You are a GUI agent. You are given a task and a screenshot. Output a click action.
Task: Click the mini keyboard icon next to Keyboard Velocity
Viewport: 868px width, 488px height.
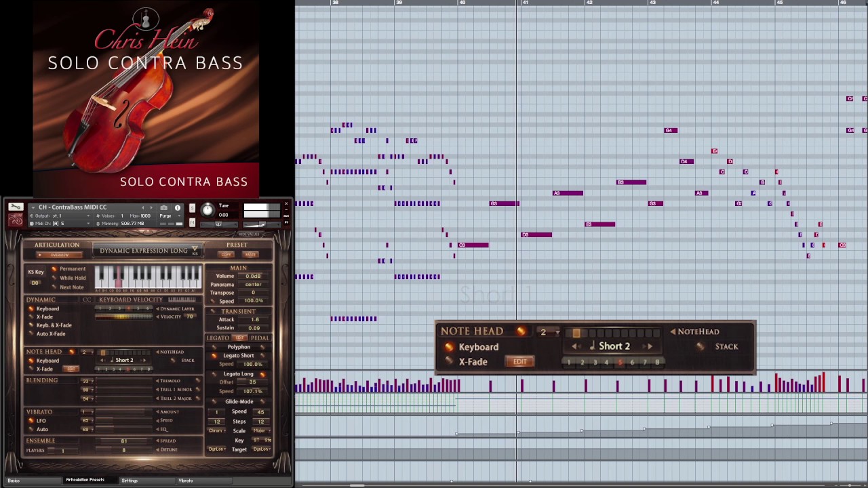182,300
